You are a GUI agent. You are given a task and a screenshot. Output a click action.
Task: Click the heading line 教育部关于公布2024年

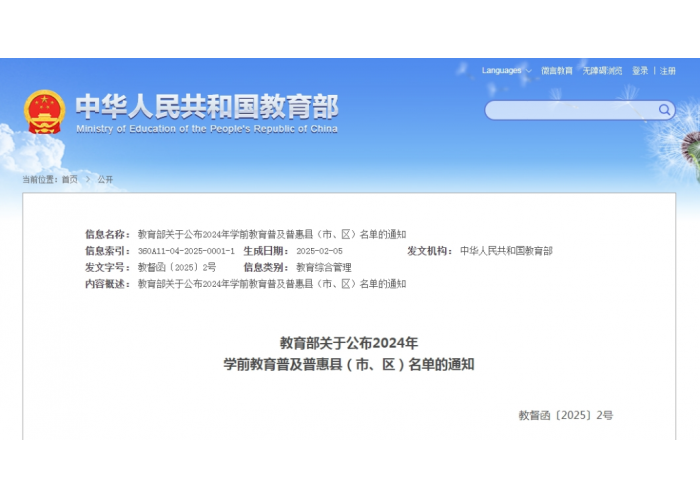pos(349,343)
